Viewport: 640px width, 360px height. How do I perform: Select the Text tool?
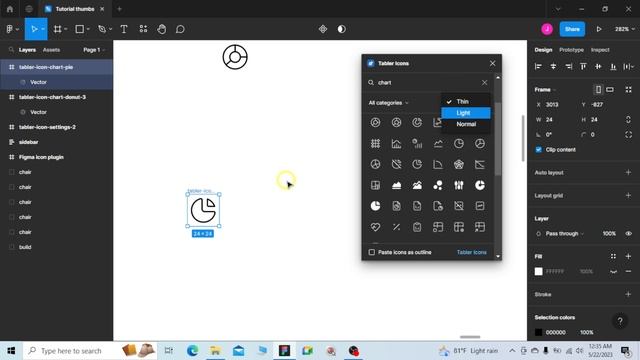(x=124, y=29)
